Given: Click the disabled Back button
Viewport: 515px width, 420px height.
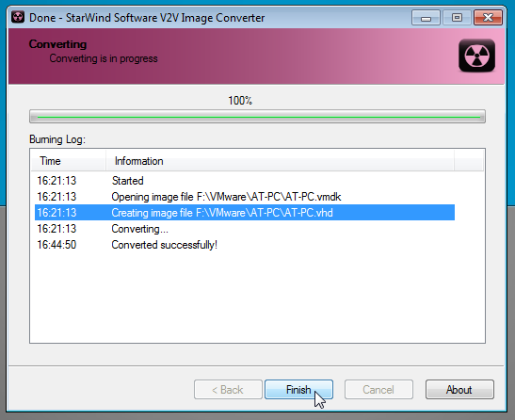Looking at the screenshot, I should point(228,390).
